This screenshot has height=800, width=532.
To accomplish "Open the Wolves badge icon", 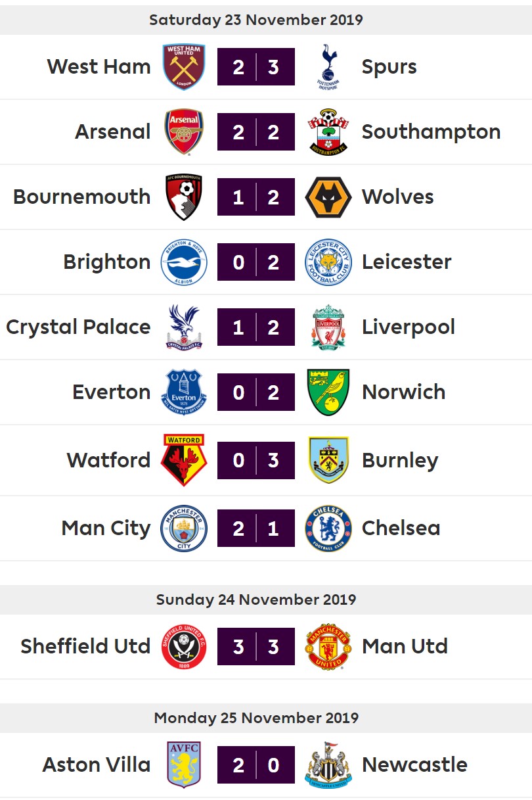I will pyautogui.click(x=328, y=197).
